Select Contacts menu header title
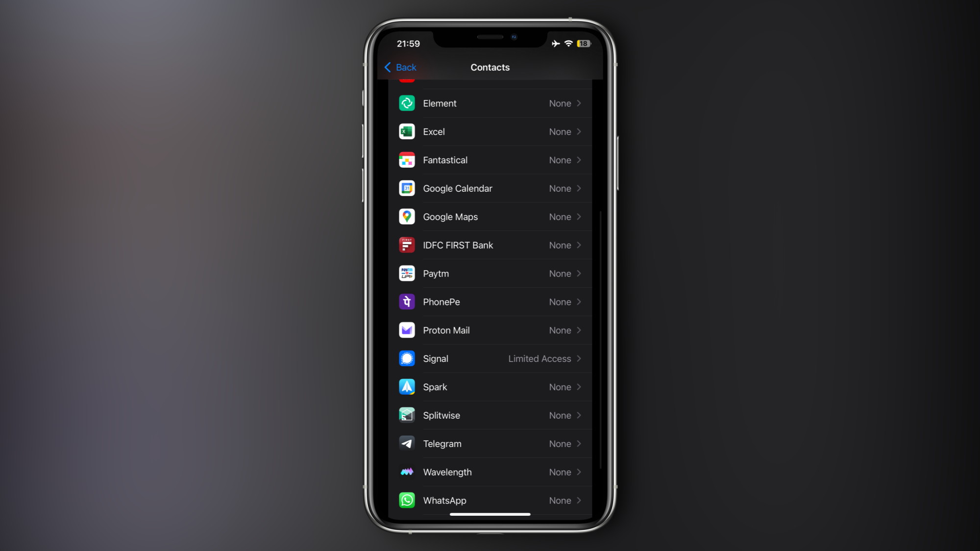The width and height of the screenshot is (980, 551). [490, 67]
